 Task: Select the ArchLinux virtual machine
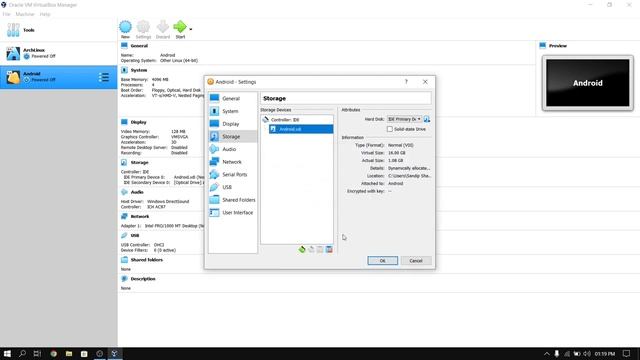(x=59, y=53)
